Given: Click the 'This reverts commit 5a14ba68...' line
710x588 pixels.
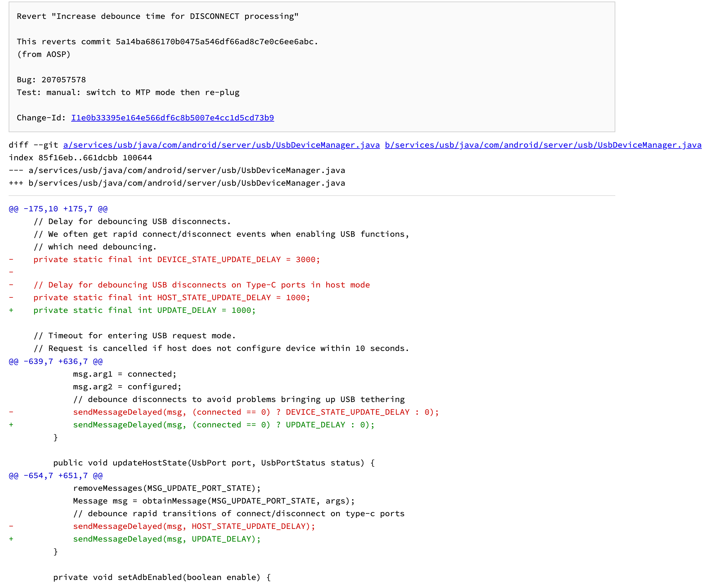Looking at the screenshot, I should [167, 41].
